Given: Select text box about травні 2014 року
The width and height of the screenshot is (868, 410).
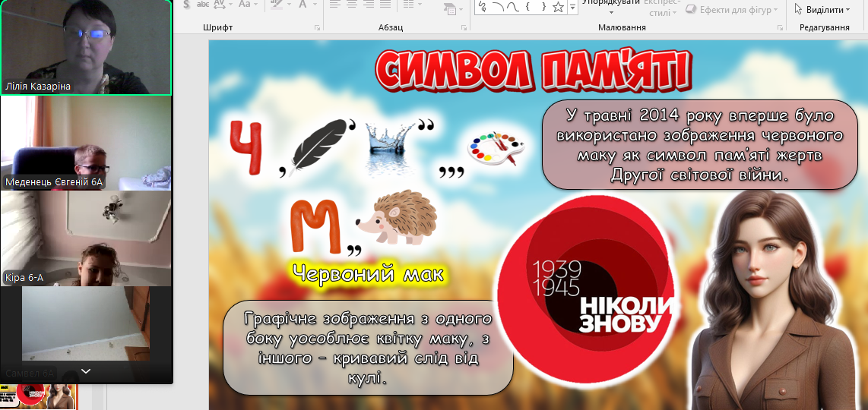Looking at the screenshot, I should click(700, 145).
